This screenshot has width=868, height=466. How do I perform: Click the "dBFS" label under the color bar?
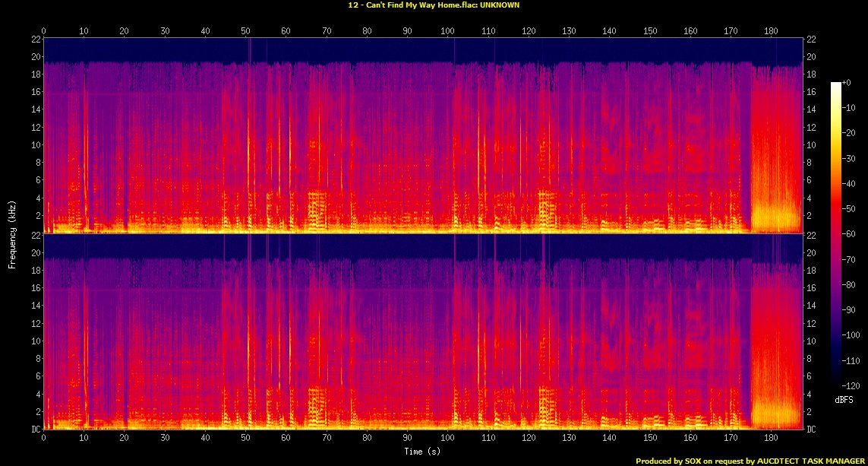pyautogui.click(x=844, y=399)
